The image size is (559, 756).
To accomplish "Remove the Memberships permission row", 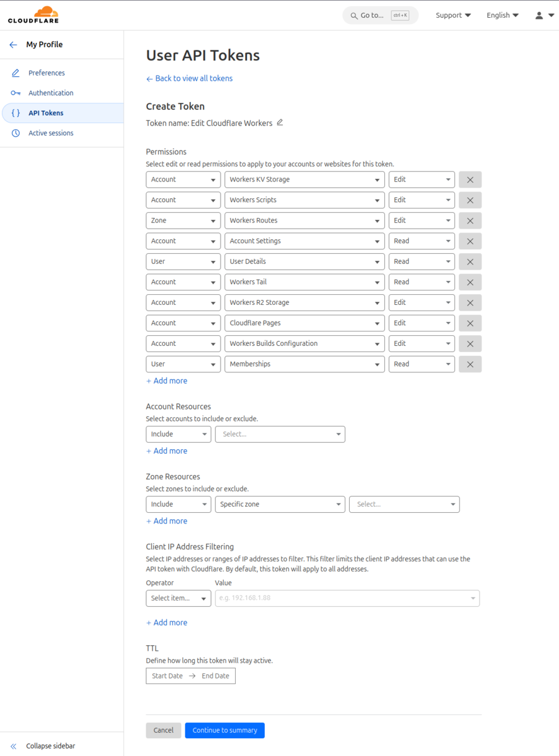I will 470,364.
